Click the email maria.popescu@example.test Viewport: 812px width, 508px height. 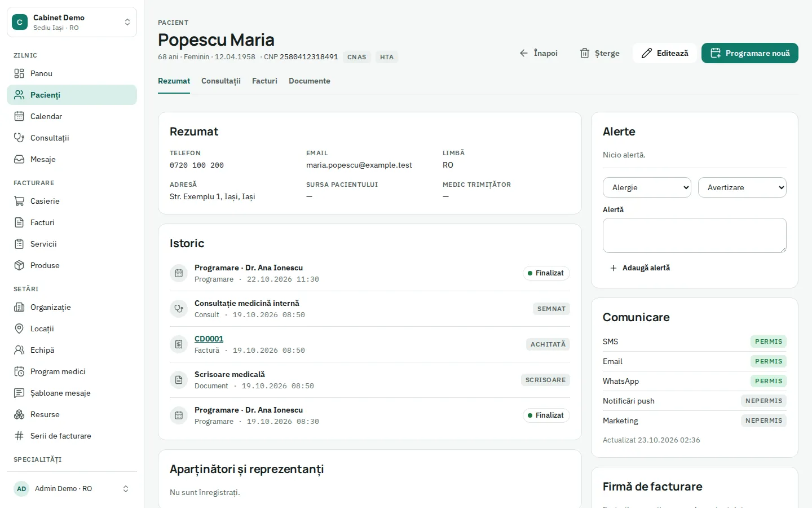click(x=359, y=165)
